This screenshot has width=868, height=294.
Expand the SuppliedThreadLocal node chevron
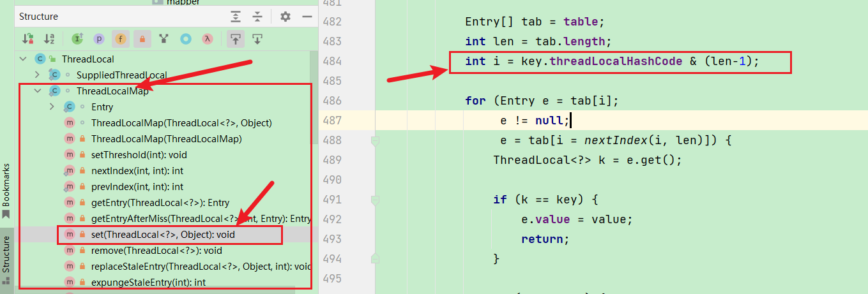38,75
